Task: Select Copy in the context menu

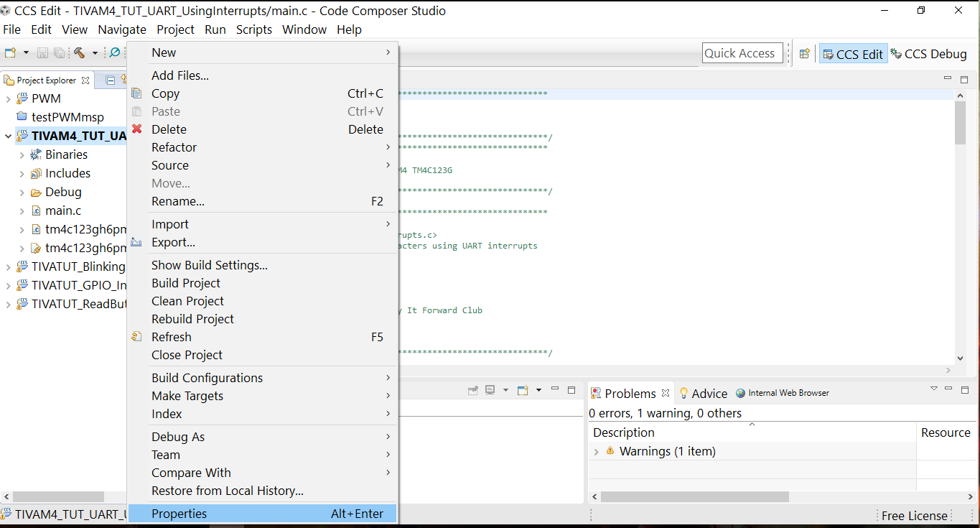Action: [262, 93]
